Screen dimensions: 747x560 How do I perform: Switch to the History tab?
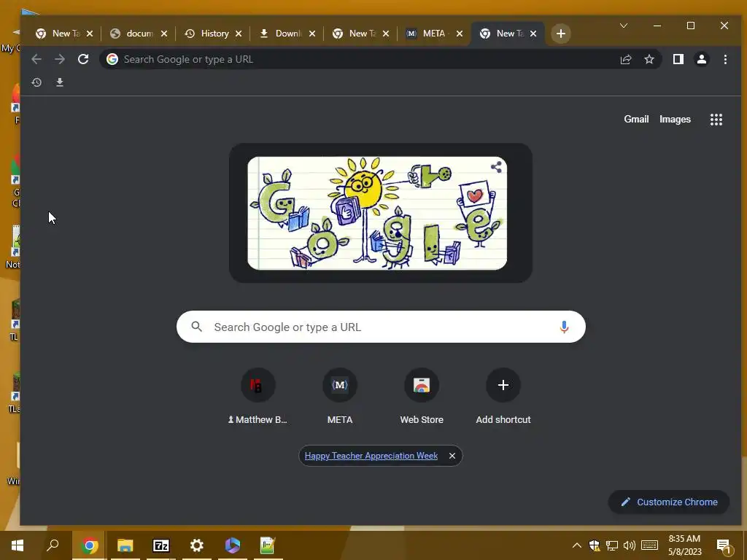[214, 34]
